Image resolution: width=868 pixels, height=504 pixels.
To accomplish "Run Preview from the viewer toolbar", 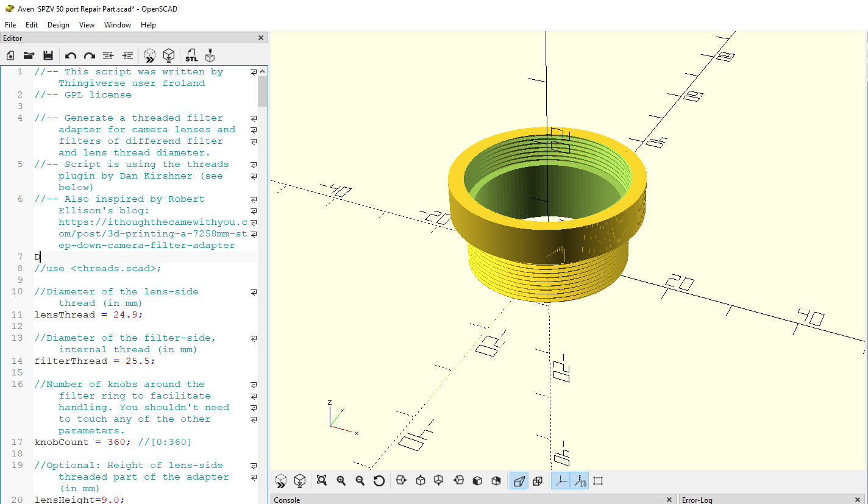I will point(280,481).
